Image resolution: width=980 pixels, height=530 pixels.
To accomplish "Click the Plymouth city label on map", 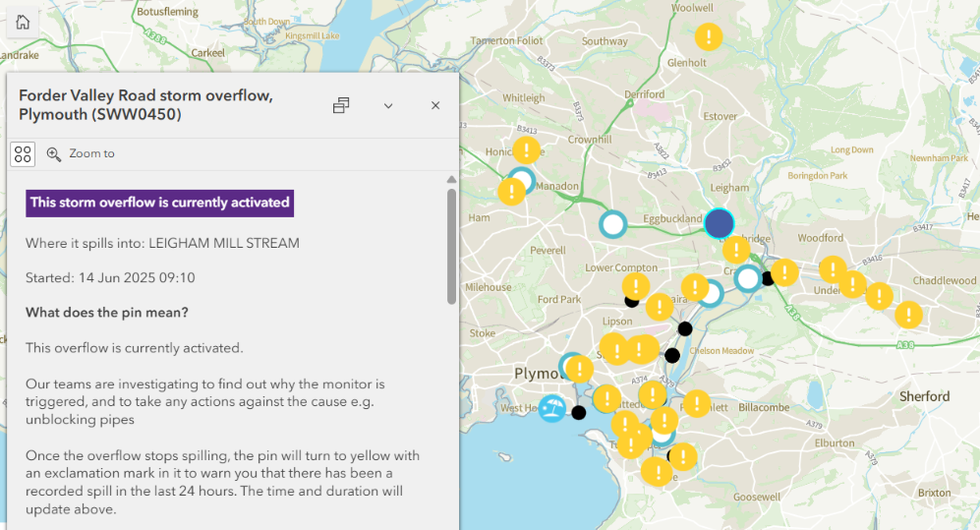I will (x=540, y=374).
